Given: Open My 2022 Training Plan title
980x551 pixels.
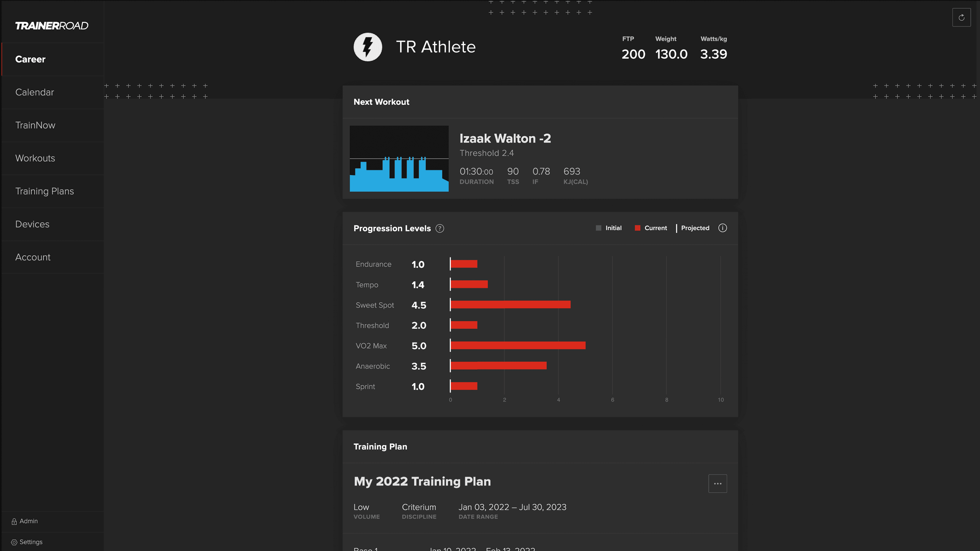Looking at the screenshot, I should coord(422,481).
